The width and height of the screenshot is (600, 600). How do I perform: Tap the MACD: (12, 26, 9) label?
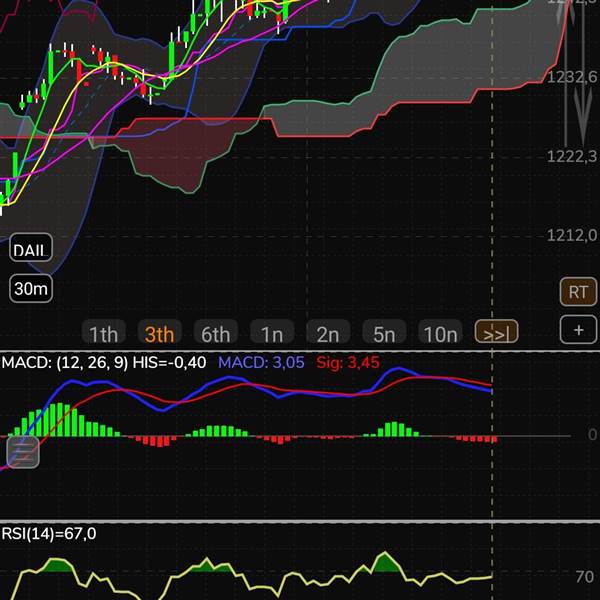(65, 362)
